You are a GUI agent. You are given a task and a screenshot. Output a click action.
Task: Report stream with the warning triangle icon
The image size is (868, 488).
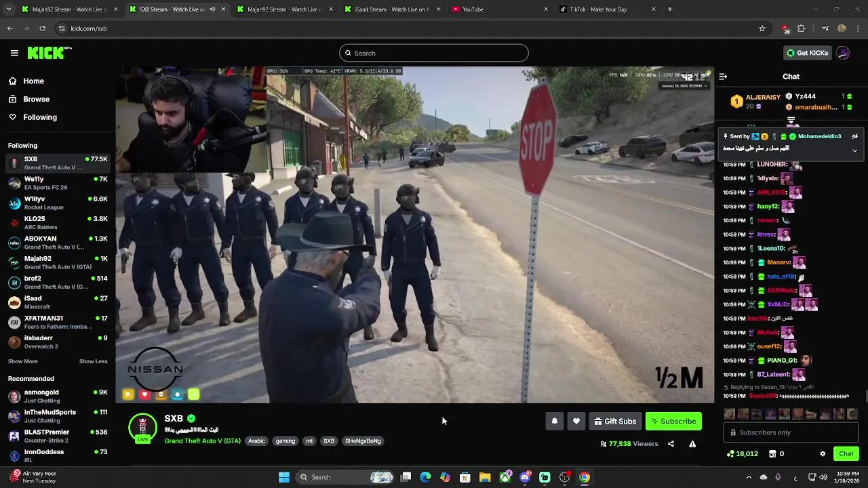click(692, 444)
